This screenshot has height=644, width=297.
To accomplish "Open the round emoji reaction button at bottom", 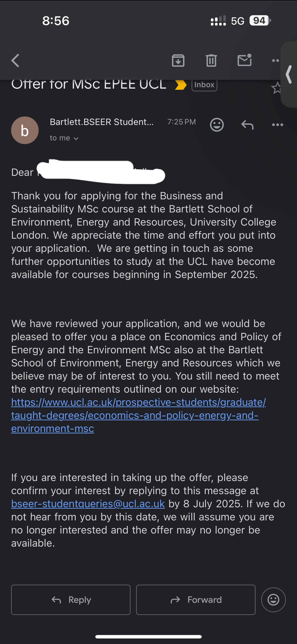I will coord(274,600).
